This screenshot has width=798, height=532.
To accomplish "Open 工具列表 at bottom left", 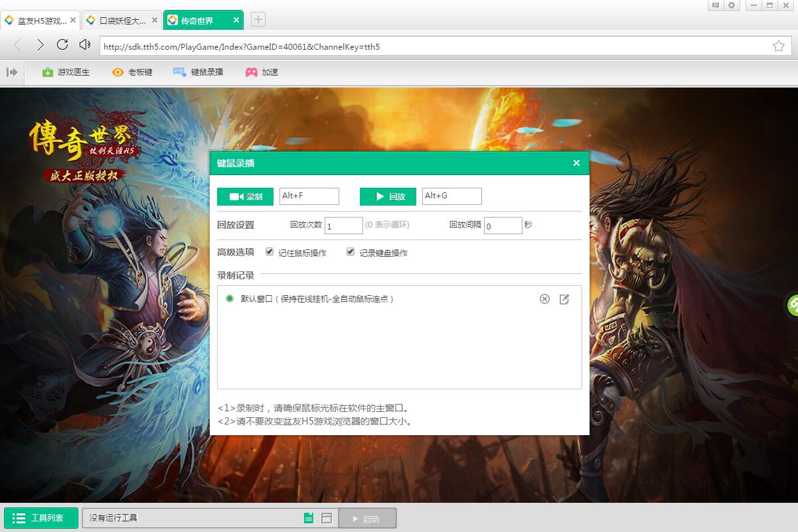I will click(40, 518).
